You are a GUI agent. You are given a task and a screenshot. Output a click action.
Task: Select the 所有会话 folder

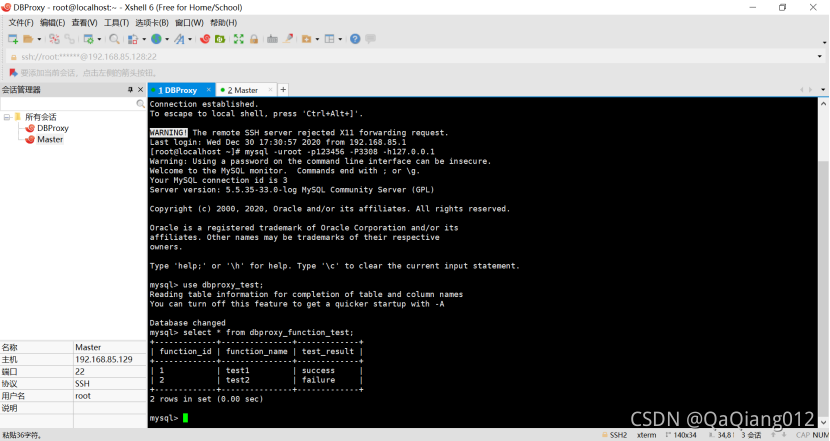point(40,117)
